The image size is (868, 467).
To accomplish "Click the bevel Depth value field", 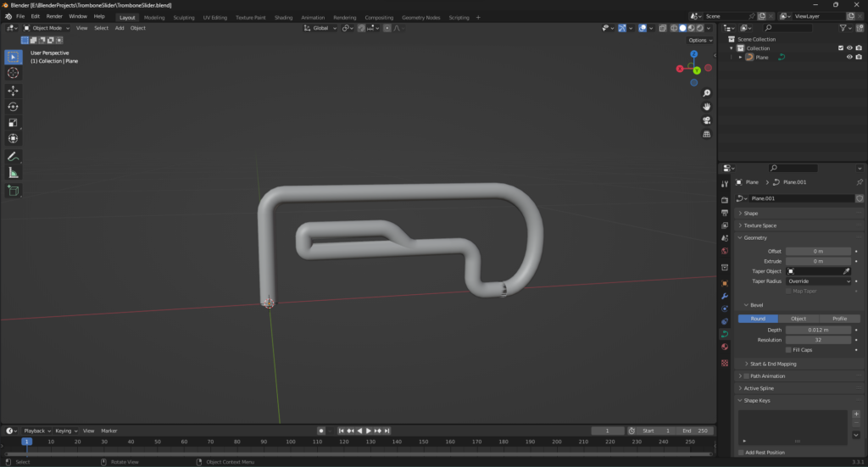I will tap(817, 330).
